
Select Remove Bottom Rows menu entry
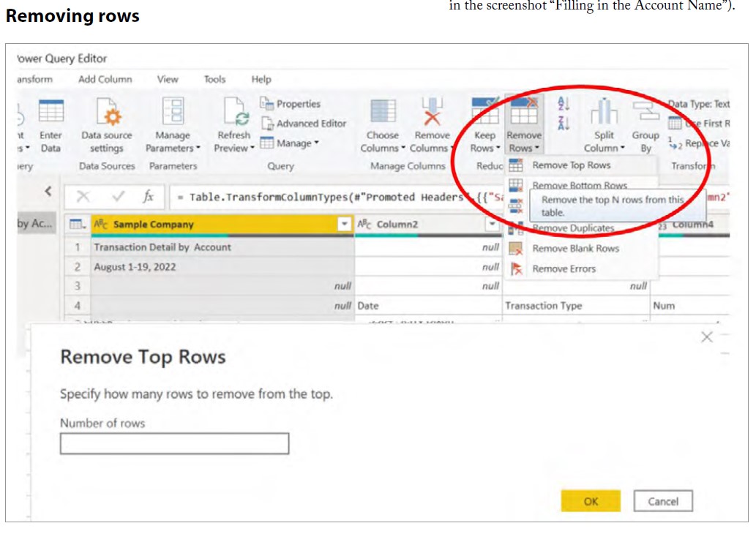pyautogui.click(x=580, y=185)
